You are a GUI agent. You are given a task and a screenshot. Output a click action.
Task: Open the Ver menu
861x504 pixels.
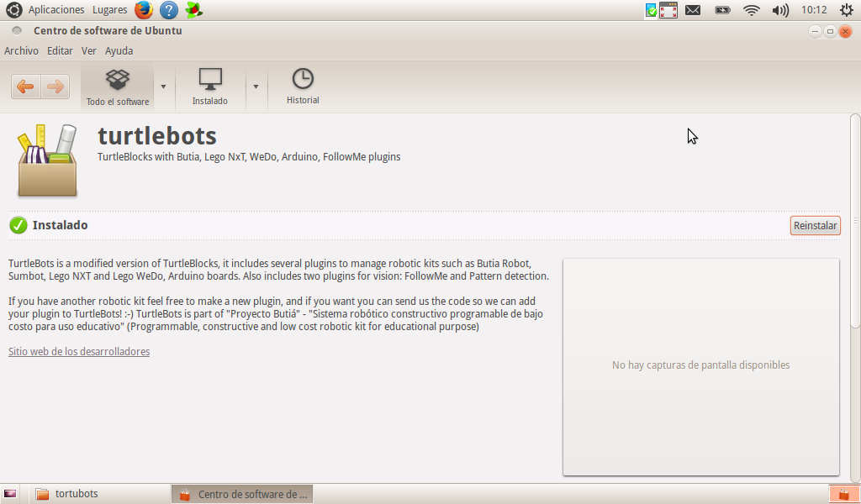tap(89, 51)
